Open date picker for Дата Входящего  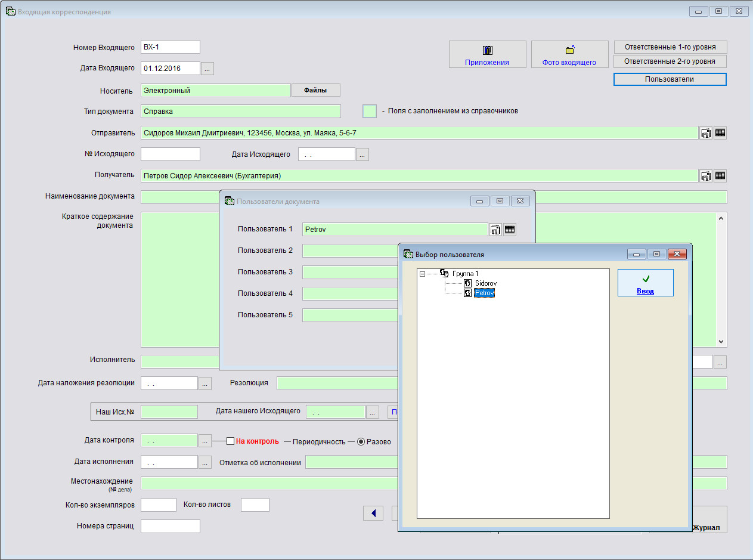click(x=207, y=69)
